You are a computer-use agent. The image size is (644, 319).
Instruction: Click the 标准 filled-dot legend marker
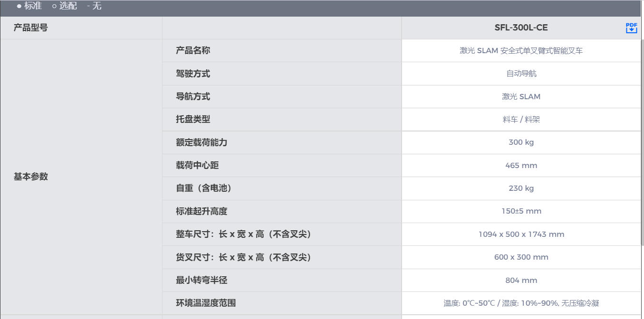[19, 6]
